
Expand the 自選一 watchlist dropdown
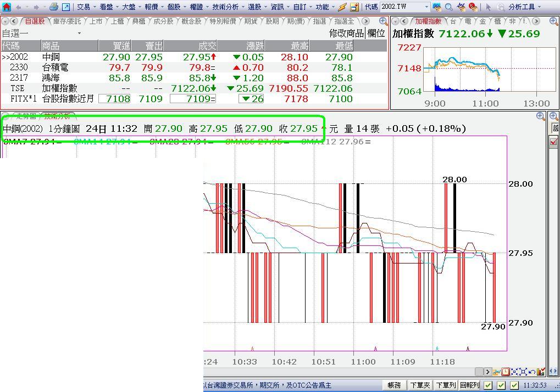pos(79,33)
